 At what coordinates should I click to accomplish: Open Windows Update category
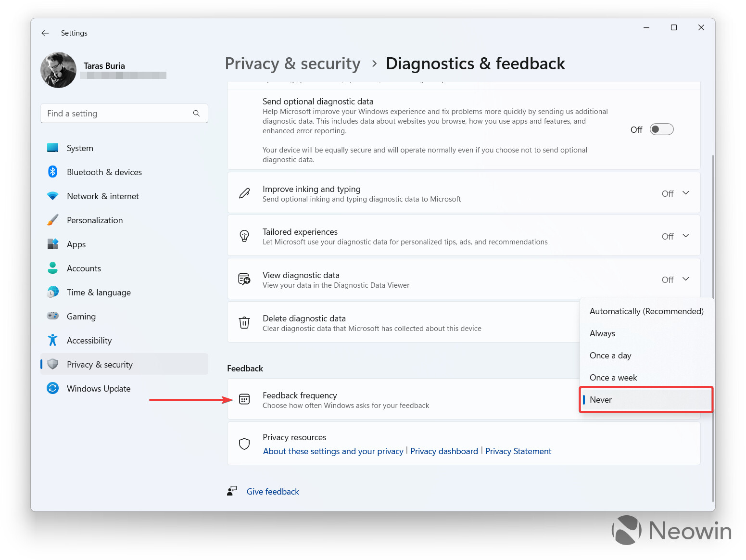[x=124, y=389]
